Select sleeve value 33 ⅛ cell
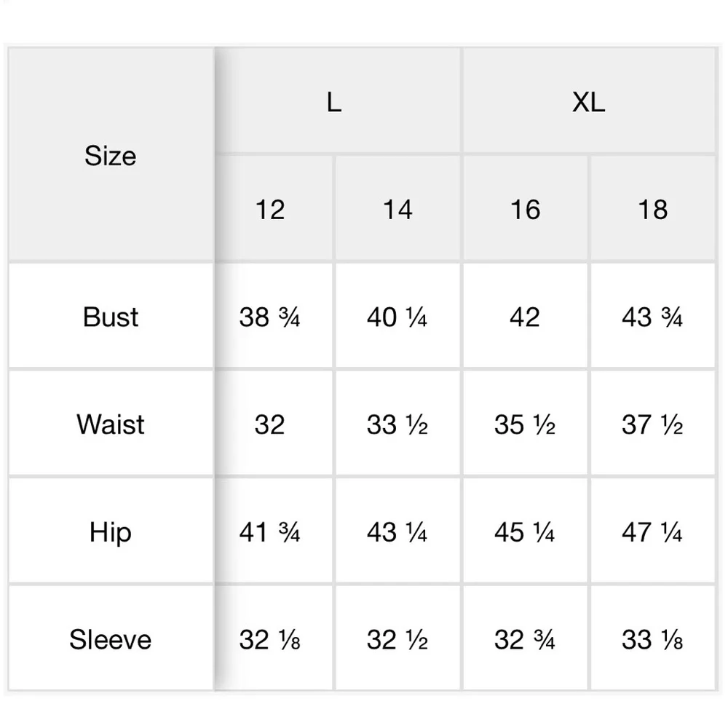728x728 pixels. 653,638
